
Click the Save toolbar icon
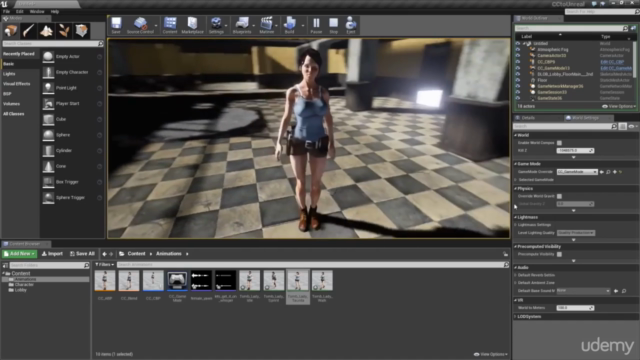click(116, 25)
